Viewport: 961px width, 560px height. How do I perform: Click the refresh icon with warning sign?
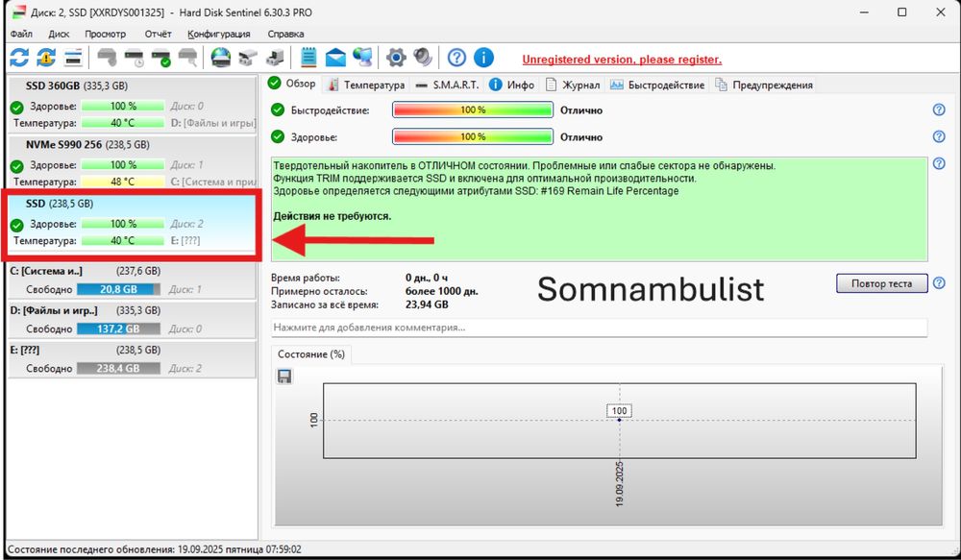46,58
